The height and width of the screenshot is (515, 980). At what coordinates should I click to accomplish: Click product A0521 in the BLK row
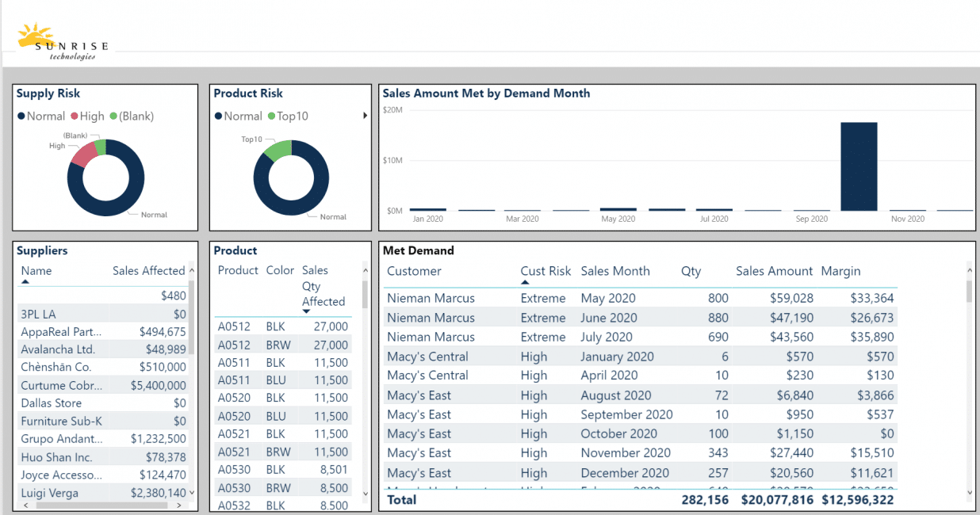pos(234,433)
